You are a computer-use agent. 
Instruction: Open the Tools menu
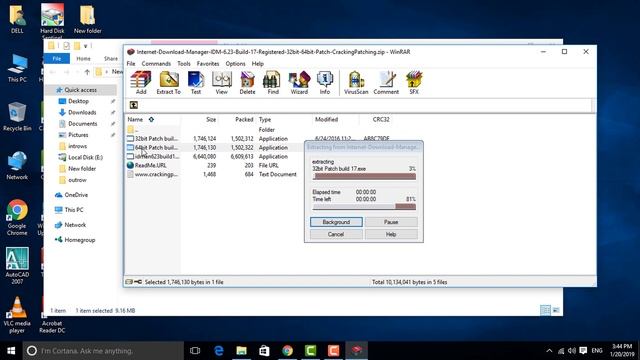(184, 64)
